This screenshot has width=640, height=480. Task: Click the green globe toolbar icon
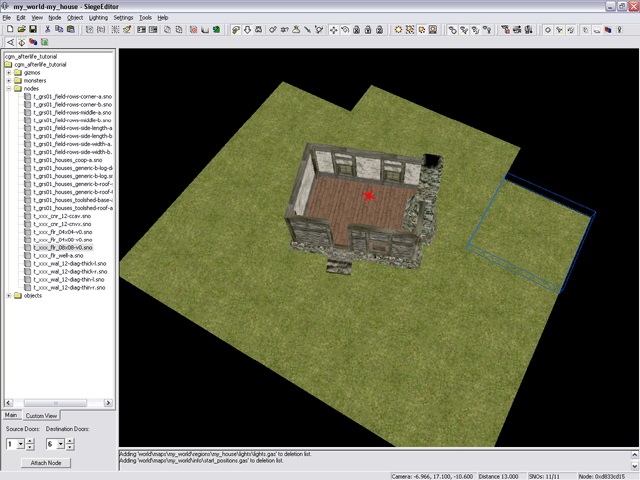point(216,30)
